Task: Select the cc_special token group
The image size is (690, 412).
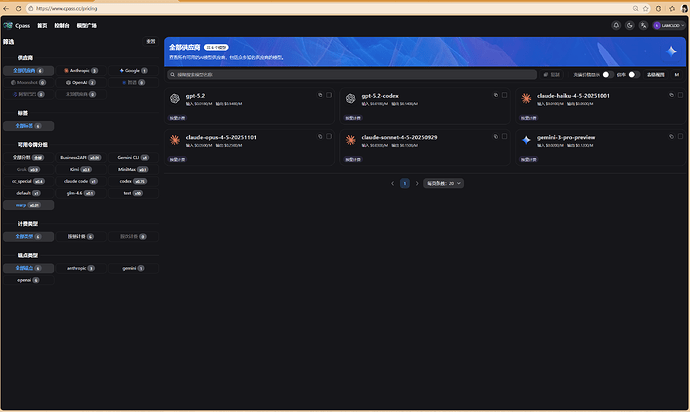Action: [x=29, y=181]
